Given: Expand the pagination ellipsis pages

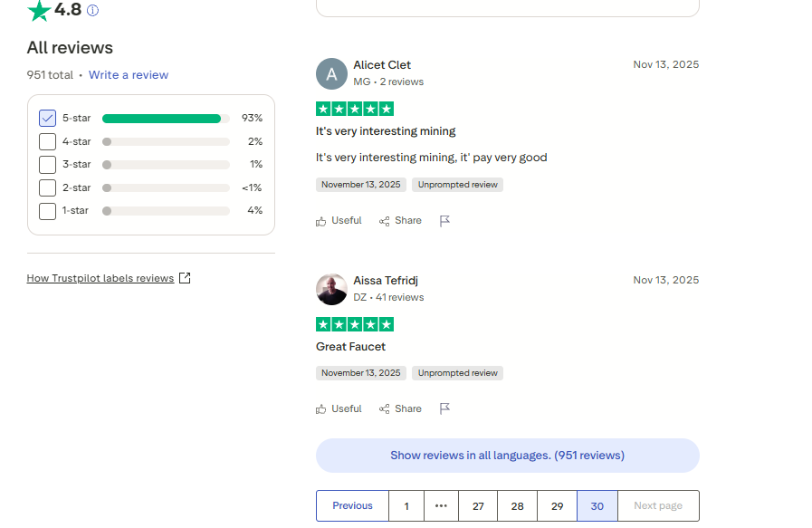Looking at the screenshot, I should tap(441, 506).
